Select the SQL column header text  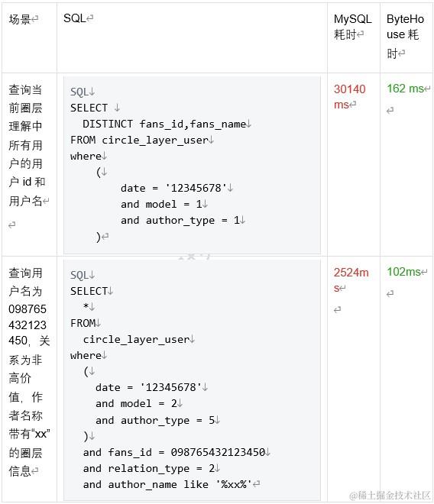tap(74, 18)
